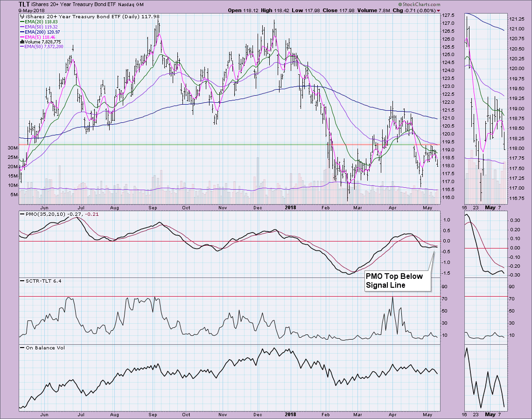Click the TLT ticker symbol in the header

(x=24, y=4)
